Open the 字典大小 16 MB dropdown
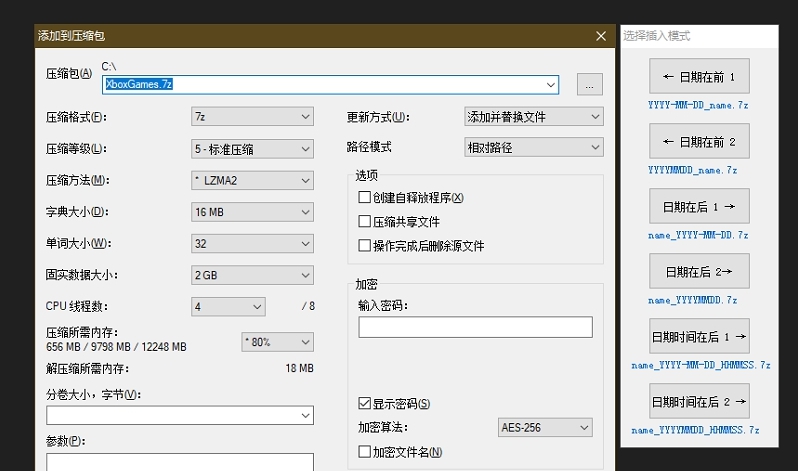The width and height of the screenshot is (798, 471). pos(252,212)
